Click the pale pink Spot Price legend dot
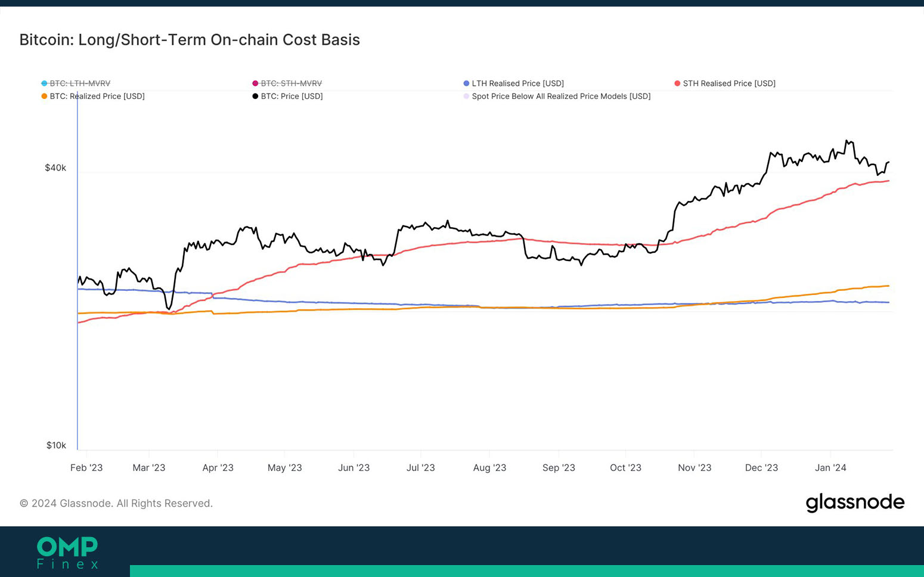Screen dimensions: 924x577 (466, 96)
